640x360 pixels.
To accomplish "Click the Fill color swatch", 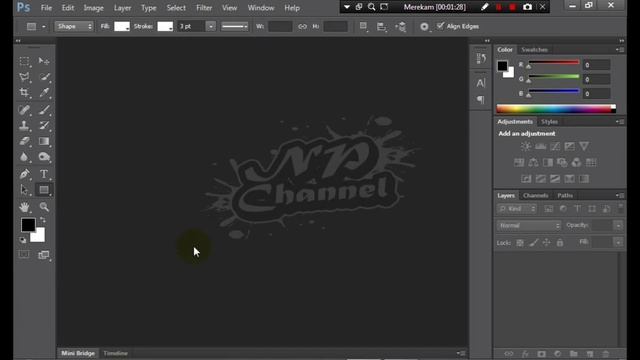I will [x=122, y=27].
